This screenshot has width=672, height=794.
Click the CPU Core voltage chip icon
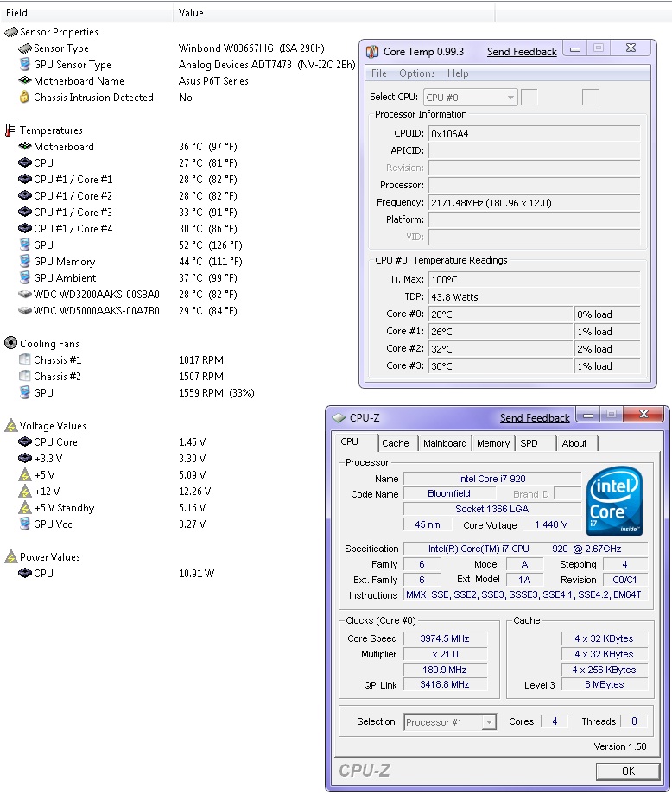[25, 441]
